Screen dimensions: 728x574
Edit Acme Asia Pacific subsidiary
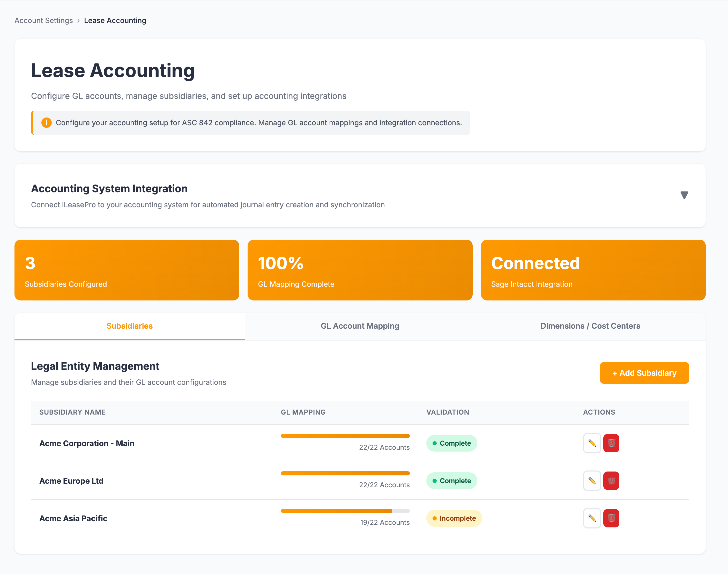coord(592,518)
